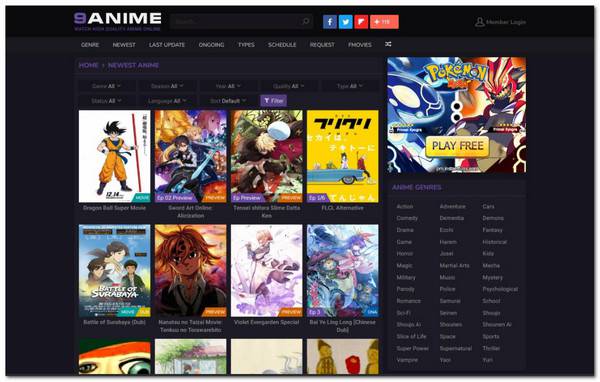Screen dimensions: 600x382
Task: Open the FLCL Alternative poster
Action: (342, 156)
